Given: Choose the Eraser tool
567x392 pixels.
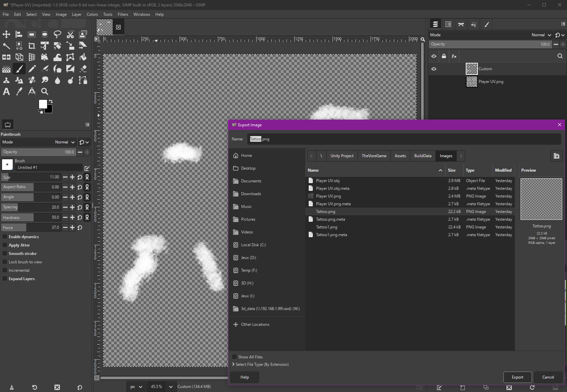Looking at the screenshot, I should tap(83, 69).
